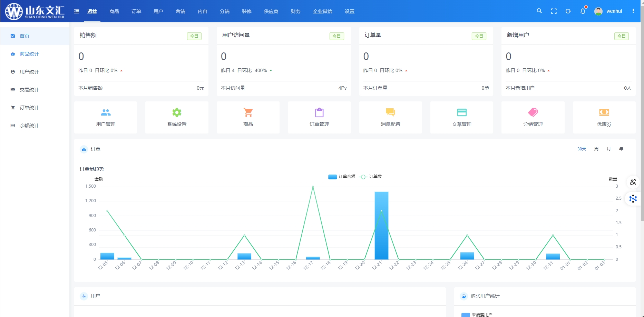The width and height of the screenshot is (644, 317).
Task: Click the 12-17 peak point on line
Action: click(x=313, y=187)
